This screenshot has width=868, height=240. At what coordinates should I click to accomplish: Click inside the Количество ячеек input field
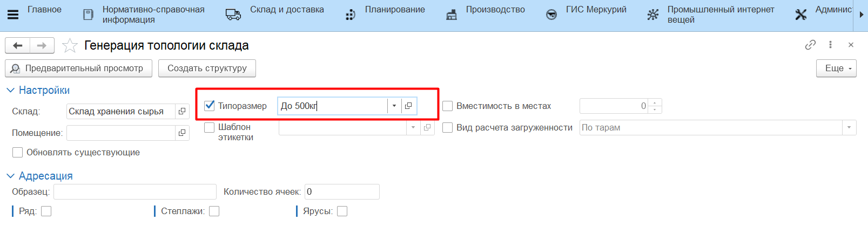(342, 192)
